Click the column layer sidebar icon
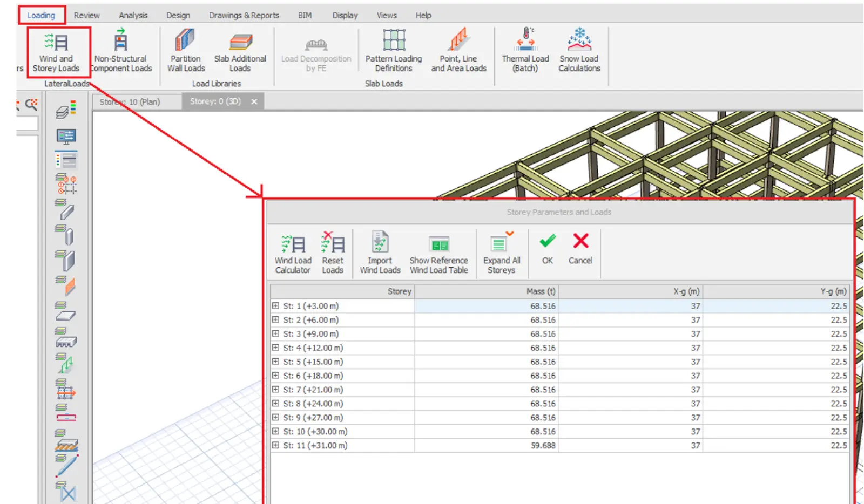This screenshot has height=504, width=864. click(x=65, y=235)
